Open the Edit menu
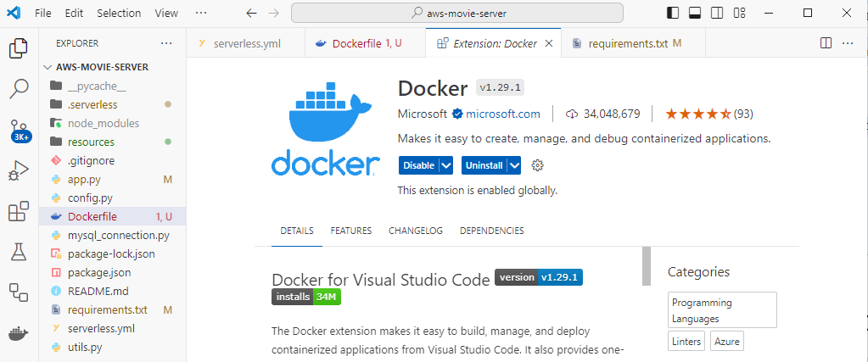 click(74, 14)
